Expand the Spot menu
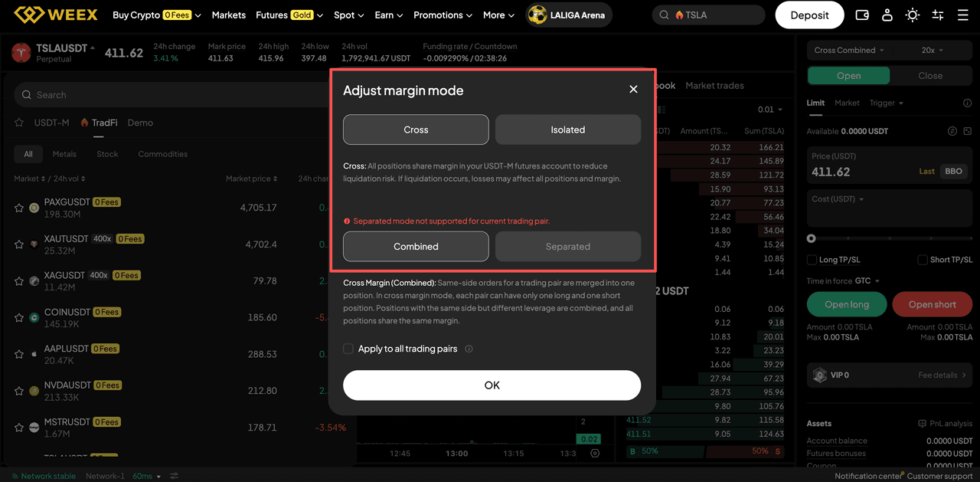This screenshot has width=980, height=482. pos(349,15)
